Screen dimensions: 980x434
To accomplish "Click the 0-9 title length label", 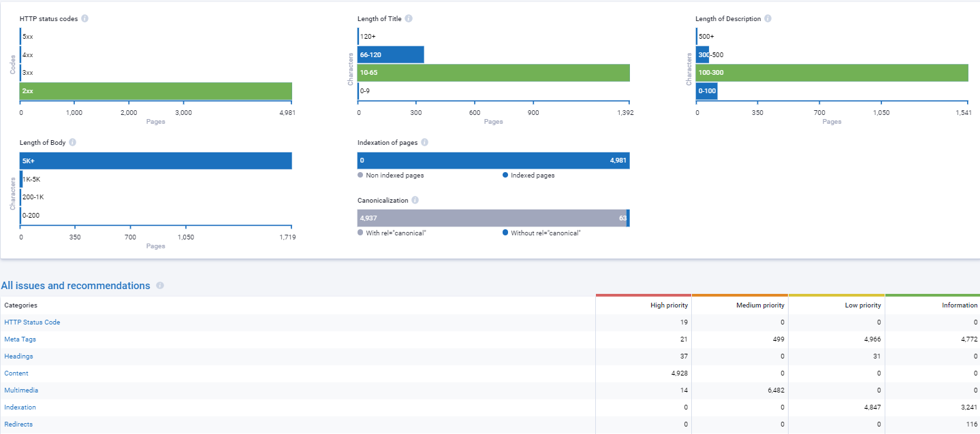I will pos(365,90).
